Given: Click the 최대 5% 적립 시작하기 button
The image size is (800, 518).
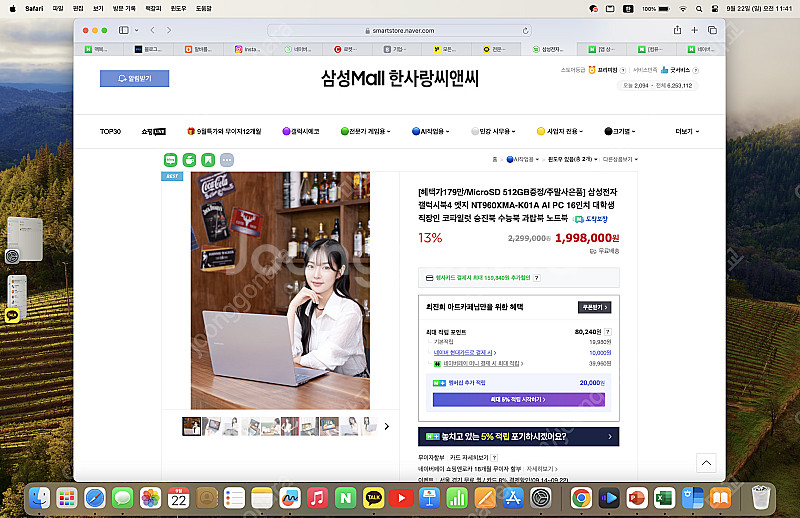Looking at the screenshot, I should [518, 400].
